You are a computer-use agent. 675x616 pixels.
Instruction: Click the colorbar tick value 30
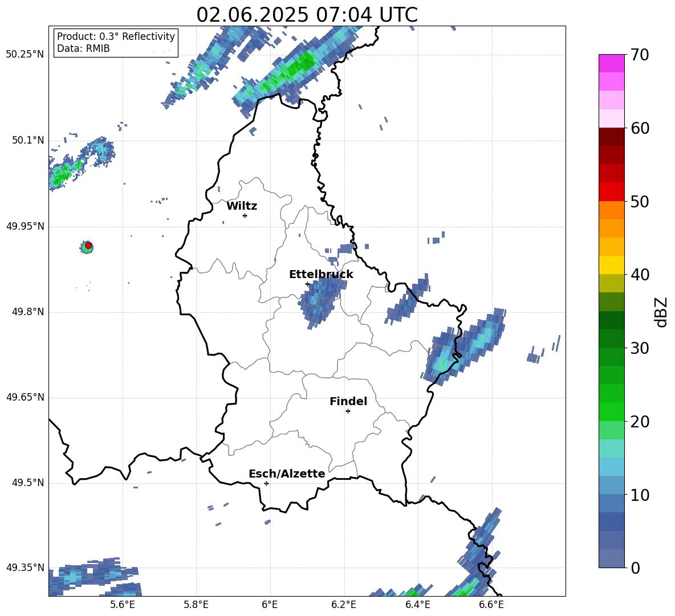pos(640,348)
